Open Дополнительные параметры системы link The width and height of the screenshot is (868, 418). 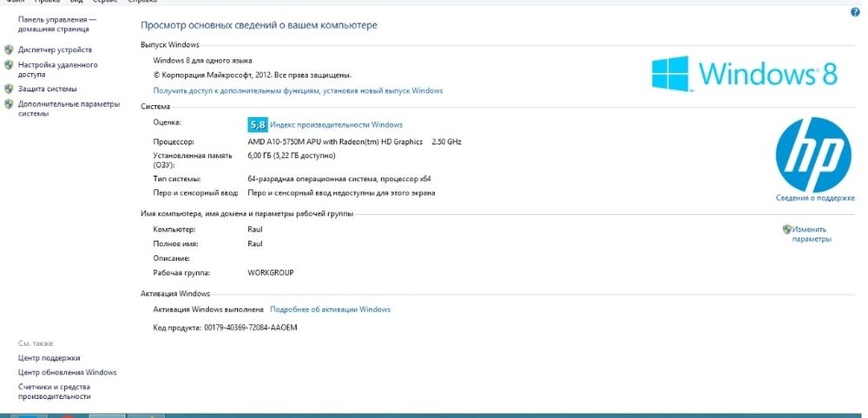tap(69, 108)
